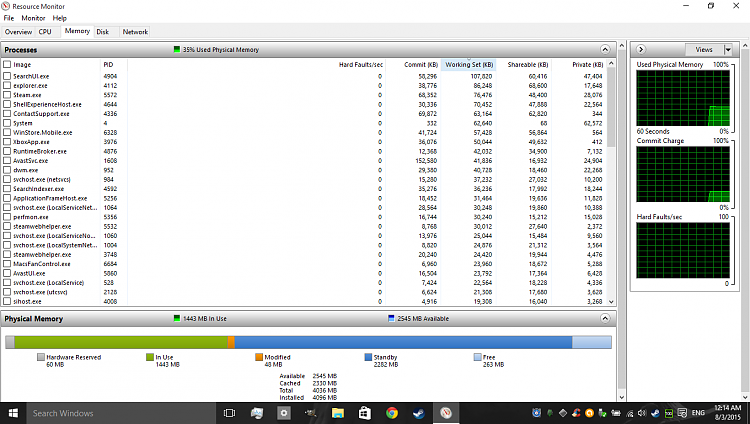Open the Wi-Fi network tray icon
This screenshot has height=424, width=750.
pyautogui.click(x=630, y=413)
